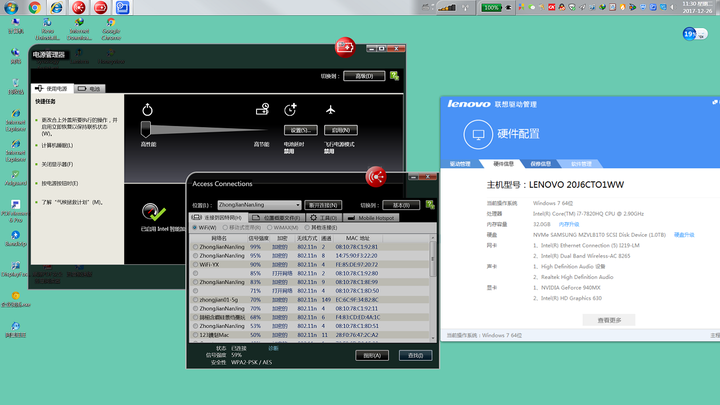Screen dimensions: 720x405
Task: Click 设置(S)... under battery stretch
Action: pyautogui.click(x=301, y=130)
